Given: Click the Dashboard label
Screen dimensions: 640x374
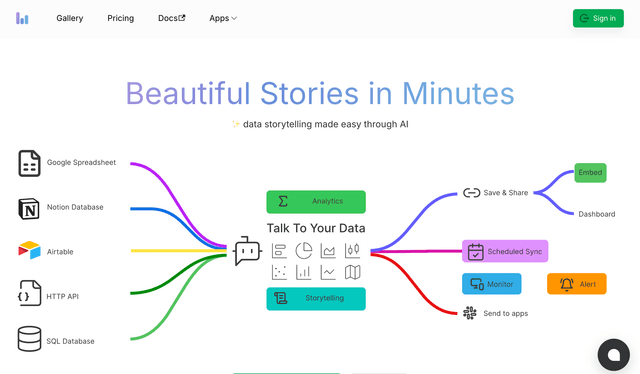Looking at the screenshot, I should (597, 214).
